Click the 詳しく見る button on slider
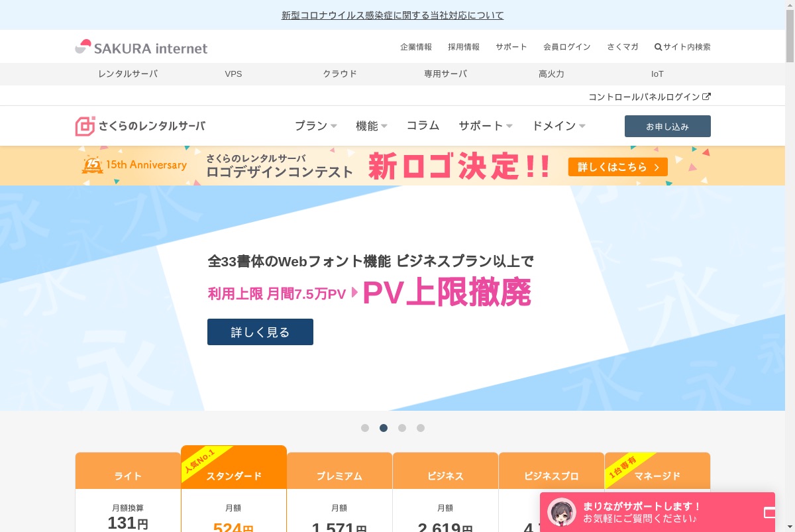The image size is (795, 532). [x=260, y=332]
